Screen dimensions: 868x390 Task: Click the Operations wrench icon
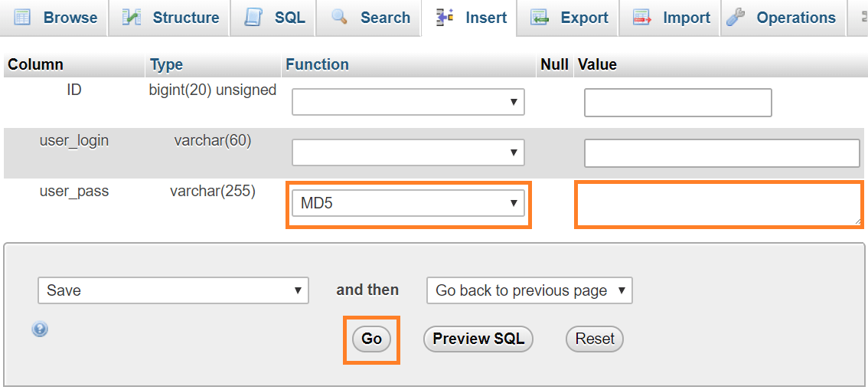(735, 17)
